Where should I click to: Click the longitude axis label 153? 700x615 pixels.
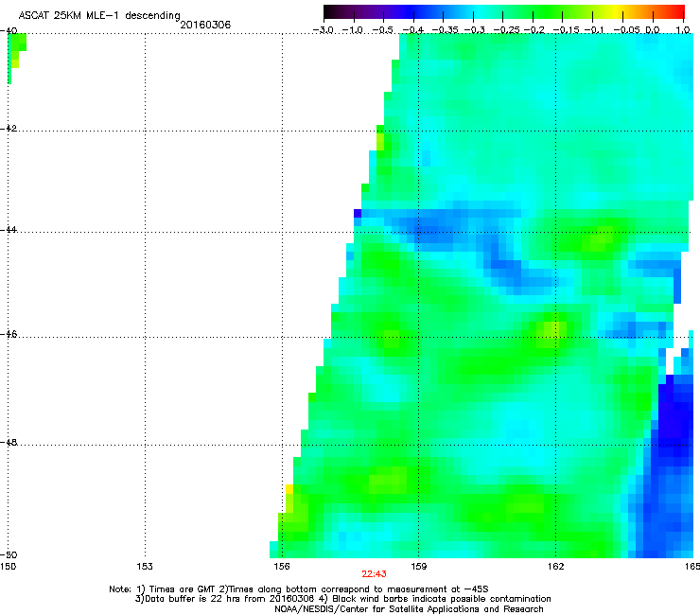145,567
